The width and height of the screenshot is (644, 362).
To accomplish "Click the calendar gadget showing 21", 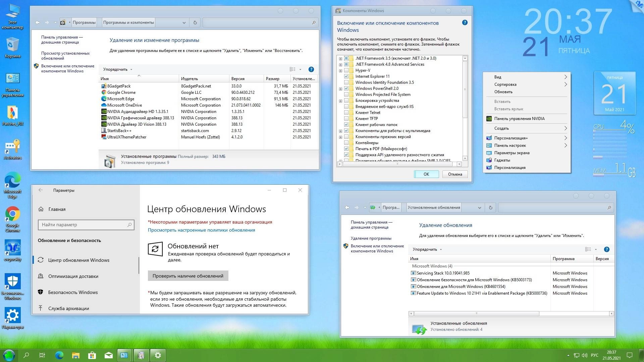I will (614, 93).
